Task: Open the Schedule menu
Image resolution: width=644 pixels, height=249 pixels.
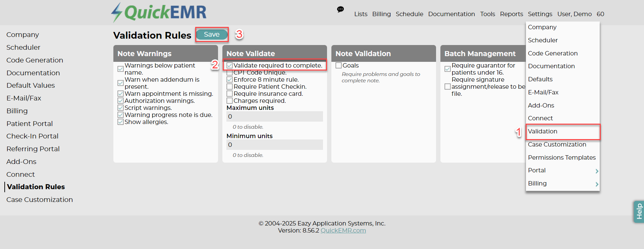Action: (409, 14)
